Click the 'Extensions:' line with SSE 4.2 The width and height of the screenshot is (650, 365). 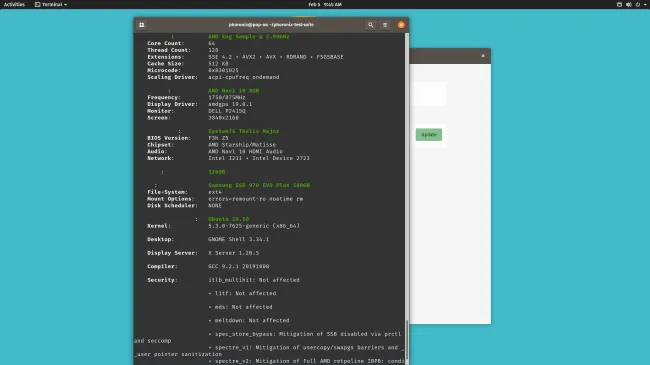coord(245,57)
